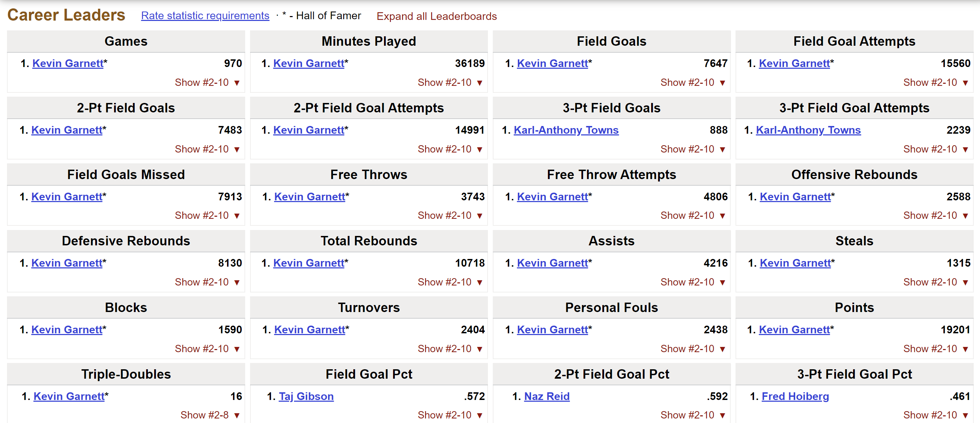The height and width of the screenshot is (423, 980).
Task: Open Fred Hoiberg player link
Action: [795, 396]
